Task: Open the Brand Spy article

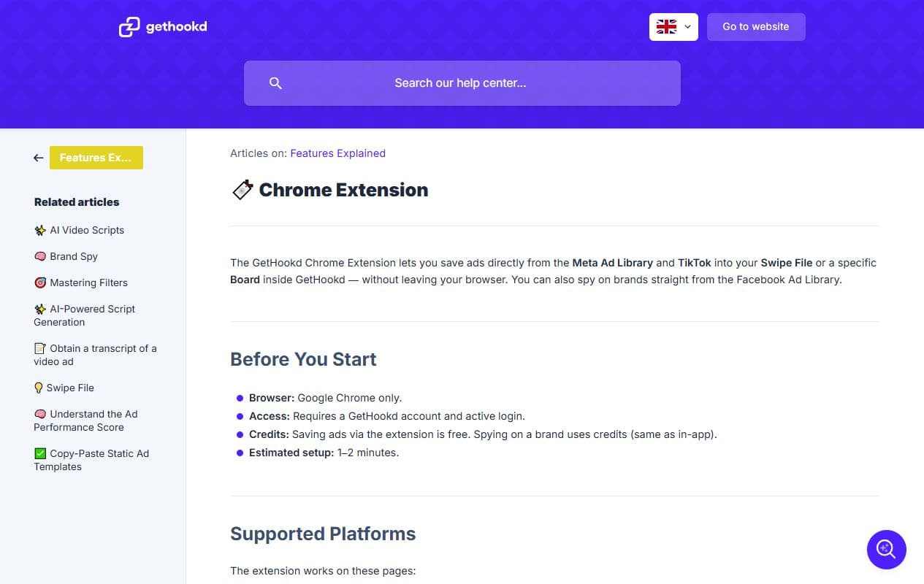Action: [x=66, y=256]
